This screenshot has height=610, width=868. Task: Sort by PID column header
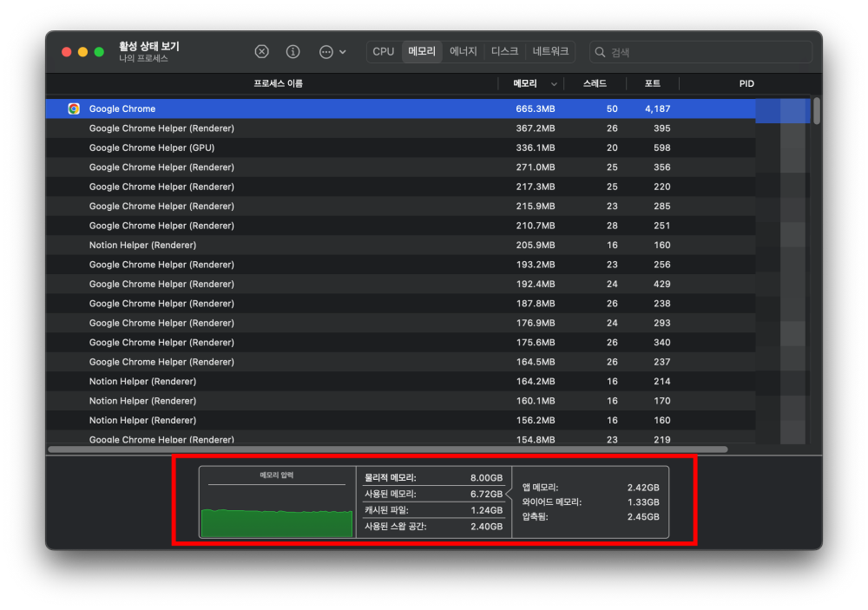pyautogui.click(x=746, y=83)
